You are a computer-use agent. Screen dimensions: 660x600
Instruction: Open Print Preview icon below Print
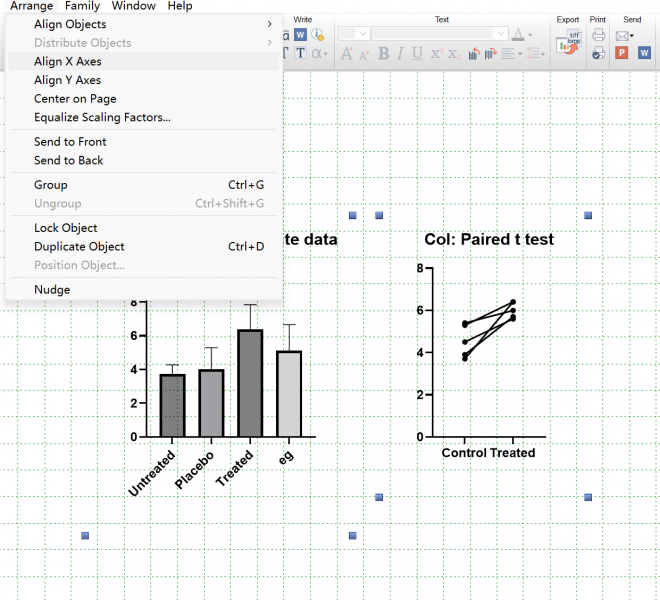(598, 53)
